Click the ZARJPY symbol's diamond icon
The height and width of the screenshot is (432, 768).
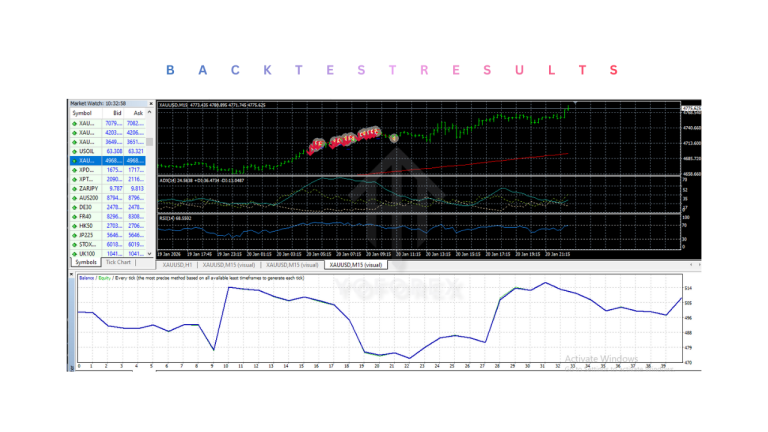[73, 187]
